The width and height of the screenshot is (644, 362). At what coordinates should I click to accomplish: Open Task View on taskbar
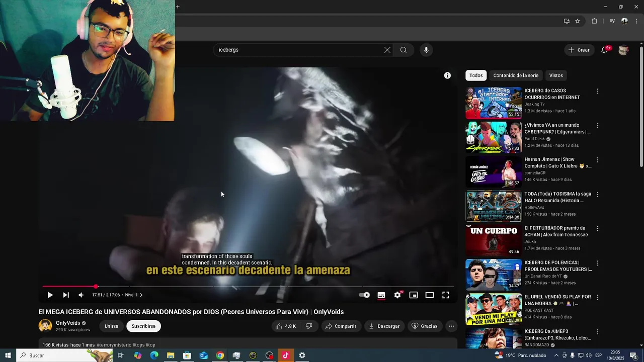point(121,355)
